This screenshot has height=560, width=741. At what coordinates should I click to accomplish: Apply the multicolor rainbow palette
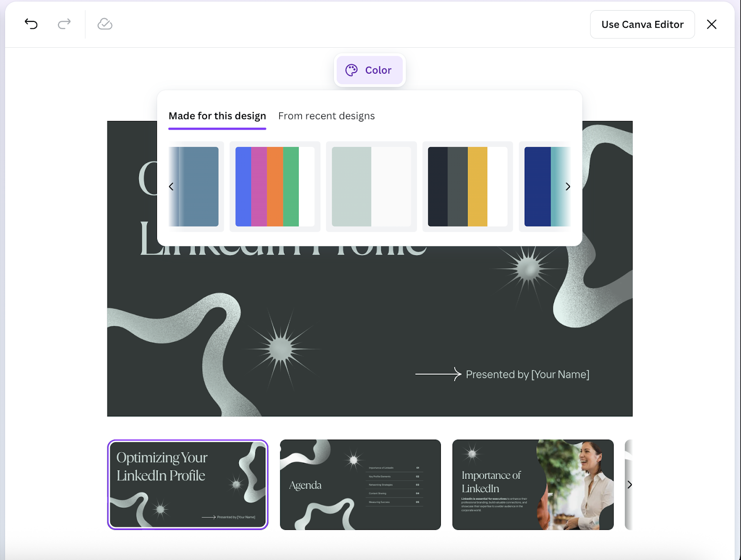[275, 187]
